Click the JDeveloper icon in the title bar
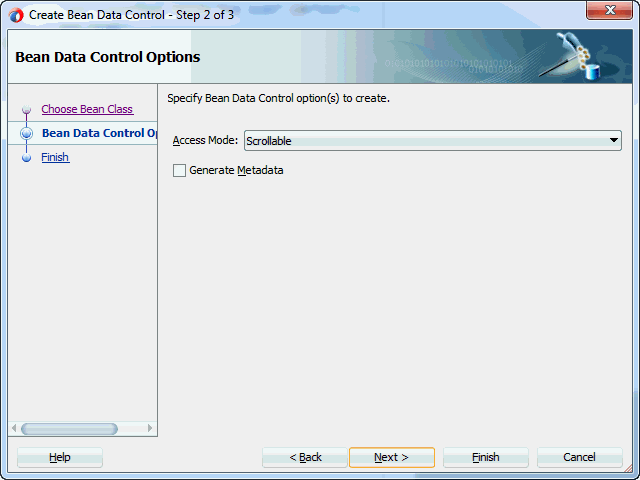Image resolution: width=640 pixels, height=480 pixels. pyautogui.click(x=16, y=16)
